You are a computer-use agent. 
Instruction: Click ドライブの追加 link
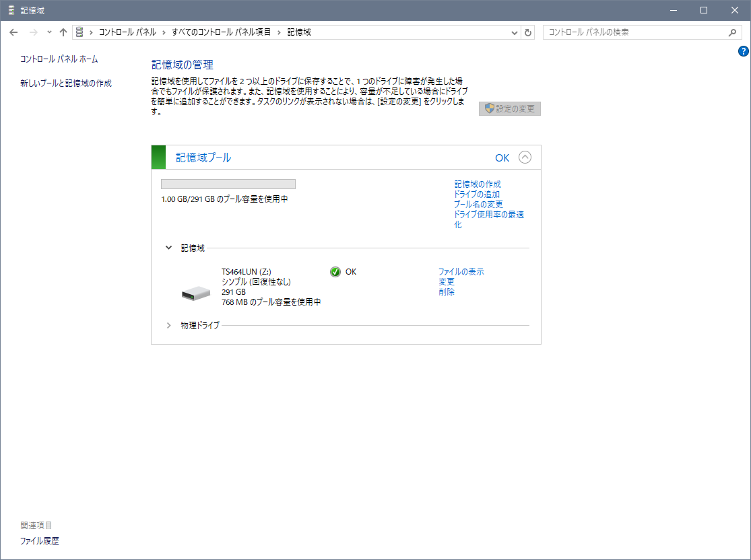pos(477,194)
